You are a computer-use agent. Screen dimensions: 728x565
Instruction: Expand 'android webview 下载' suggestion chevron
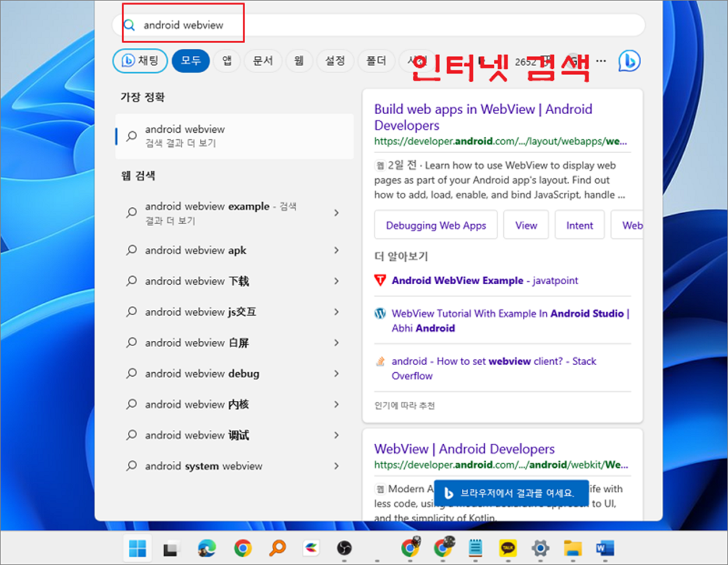click(x=336, y=281)
